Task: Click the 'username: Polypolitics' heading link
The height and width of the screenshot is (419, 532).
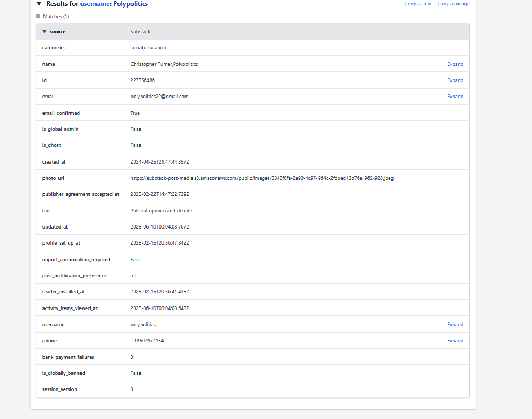Action: coord(114,4)
